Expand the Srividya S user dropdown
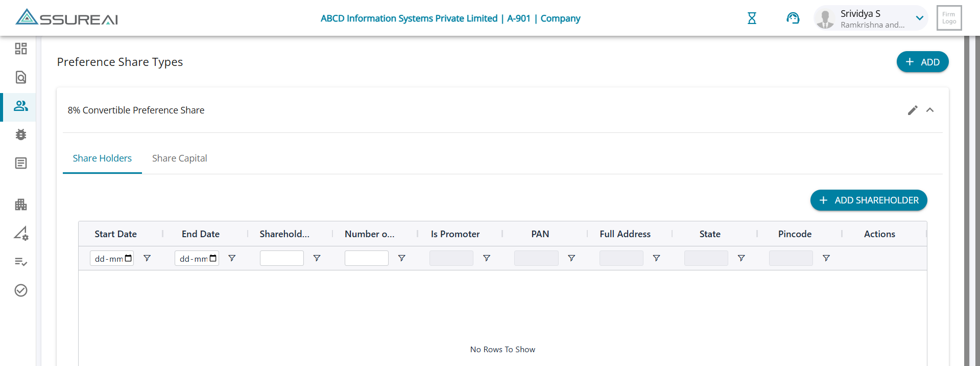Viewport: 980px width, 366px height. (x=920, y=18)
